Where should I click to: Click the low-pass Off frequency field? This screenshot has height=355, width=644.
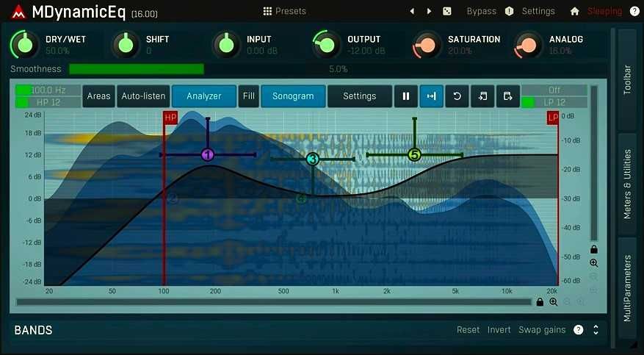click(x=554, y=90)
